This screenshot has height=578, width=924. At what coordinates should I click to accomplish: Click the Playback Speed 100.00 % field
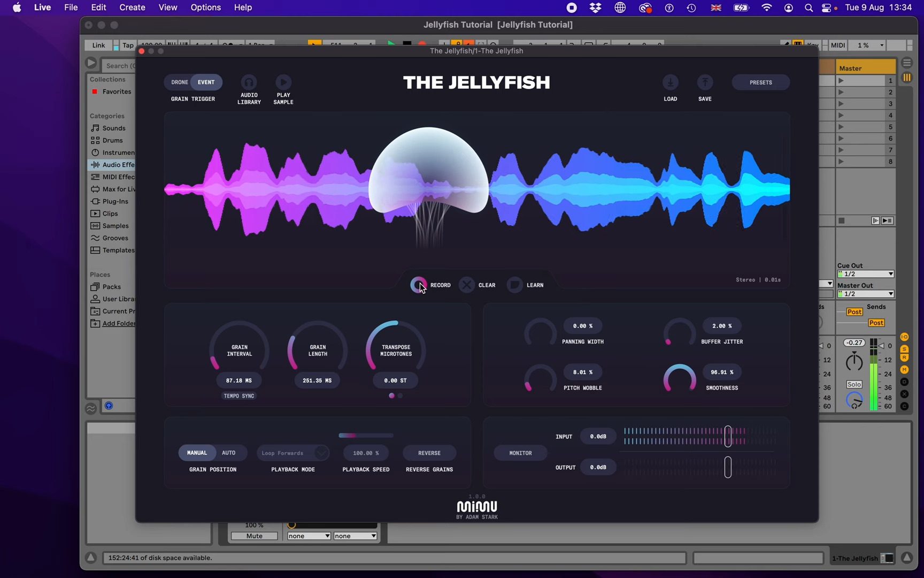[366, 453]
